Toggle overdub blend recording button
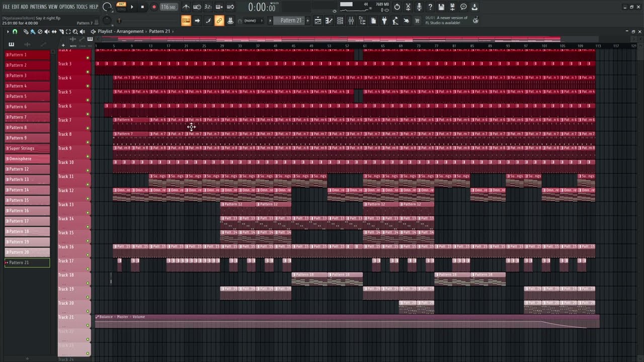Viewport: 644px width, 362px height. (219, 7)
